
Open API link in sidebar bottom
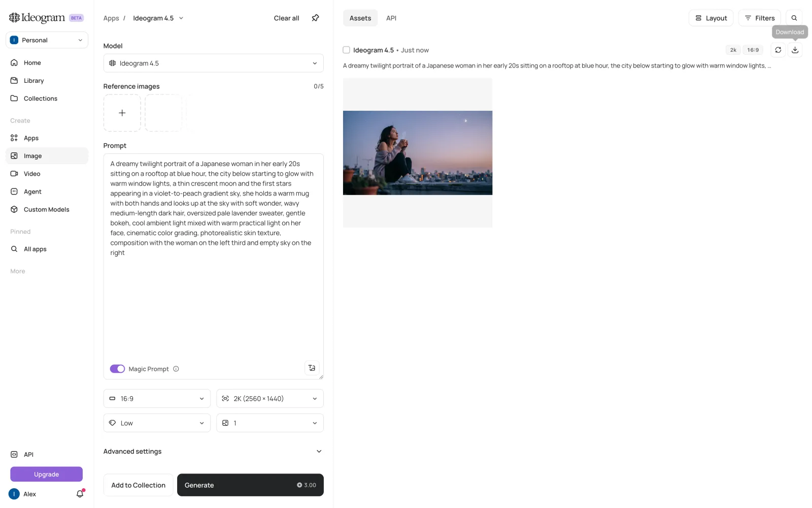47,454
